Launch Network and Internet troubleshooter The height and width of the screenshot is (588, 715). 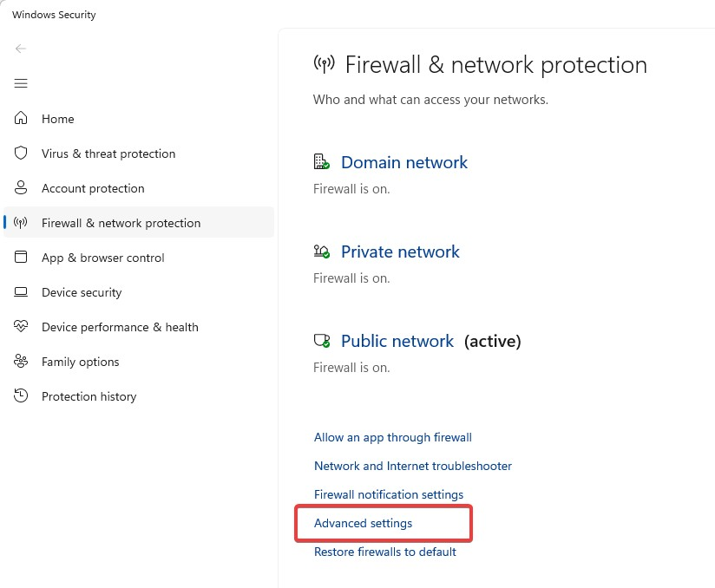413,466
